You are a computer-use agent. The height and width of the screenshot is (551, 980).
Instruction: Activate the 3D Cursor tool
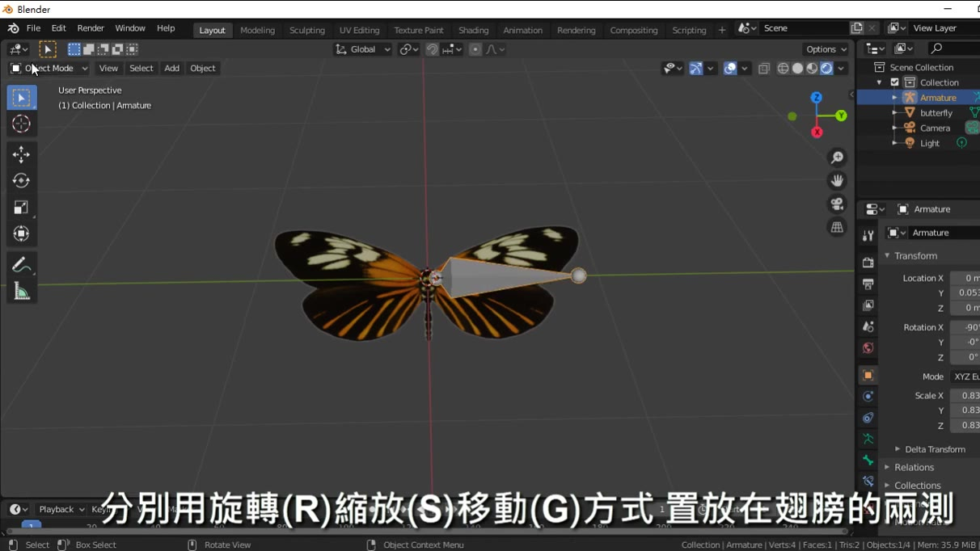(21, 124)
